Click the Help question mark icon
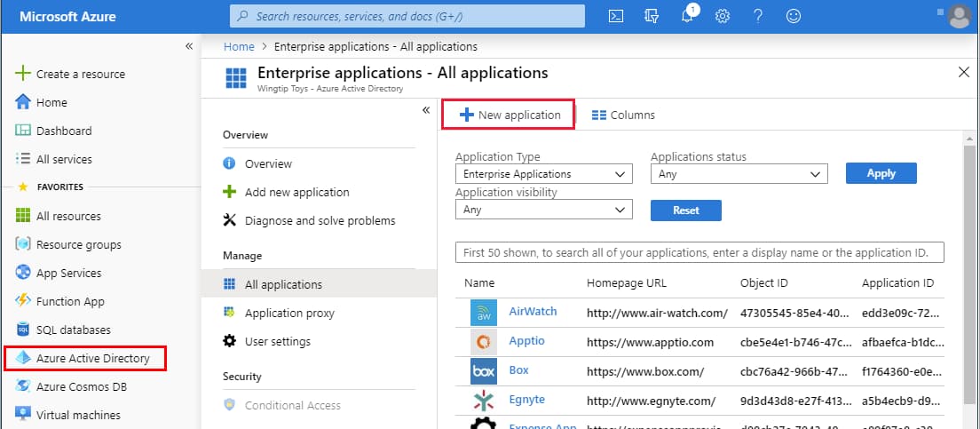This screenshot has height=429, width=980. coord(758,16)
